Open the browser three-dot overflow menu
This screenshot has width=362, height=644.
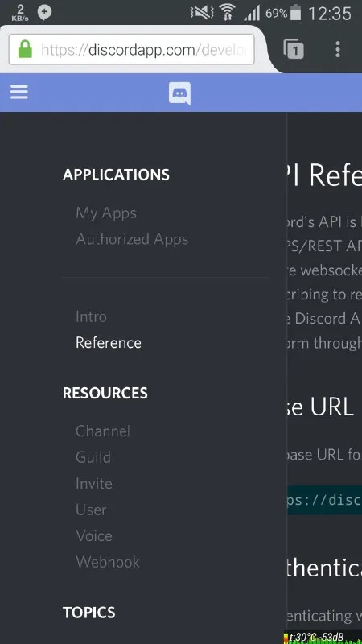337,49
